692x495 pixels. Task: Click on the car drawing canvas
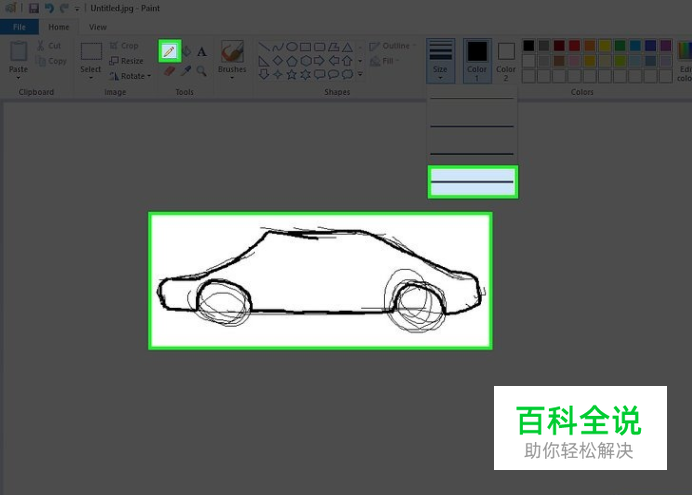tap(320, 281)
